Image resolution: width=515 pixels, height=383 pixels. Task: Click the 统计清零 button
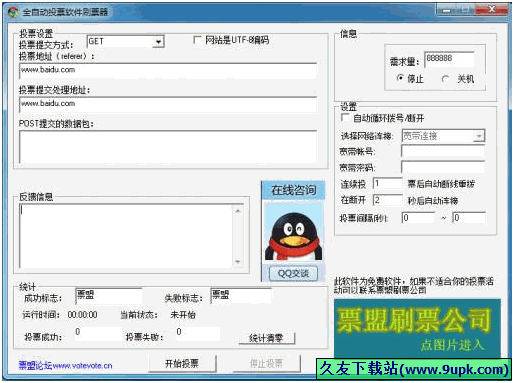point(267,338)
